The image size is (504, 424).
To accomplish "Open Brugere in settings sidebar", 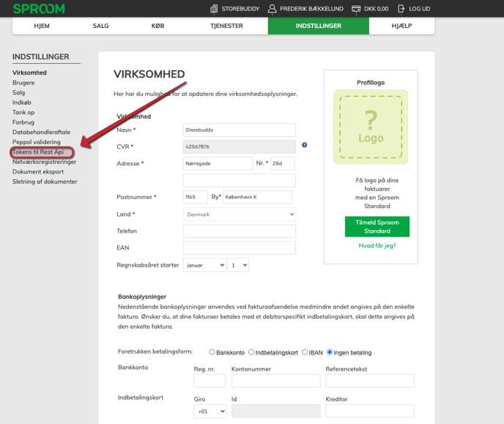I will (x=23, y=83).
